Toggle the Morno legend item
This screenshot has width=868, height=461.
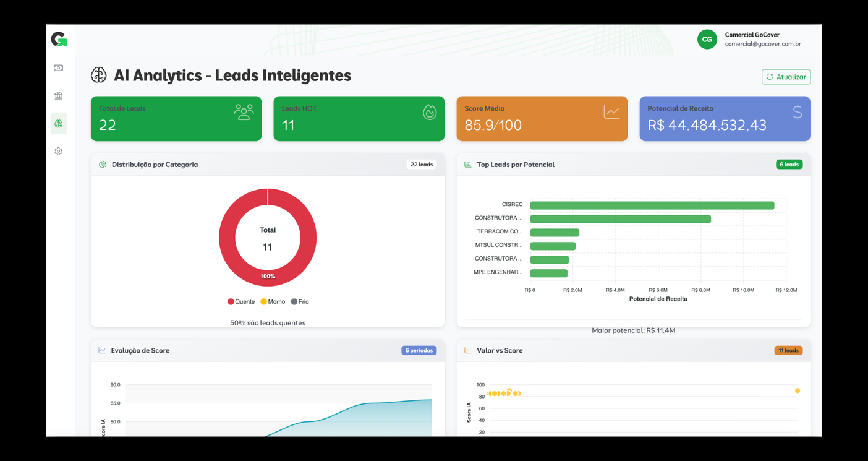(273, 302)
